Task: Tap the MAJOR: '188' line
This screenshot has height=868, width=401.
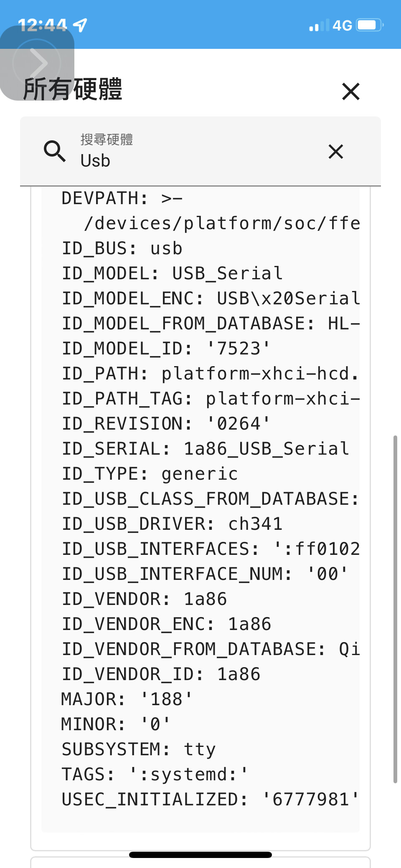Action: pyautogui.click(x=127, y=699)
